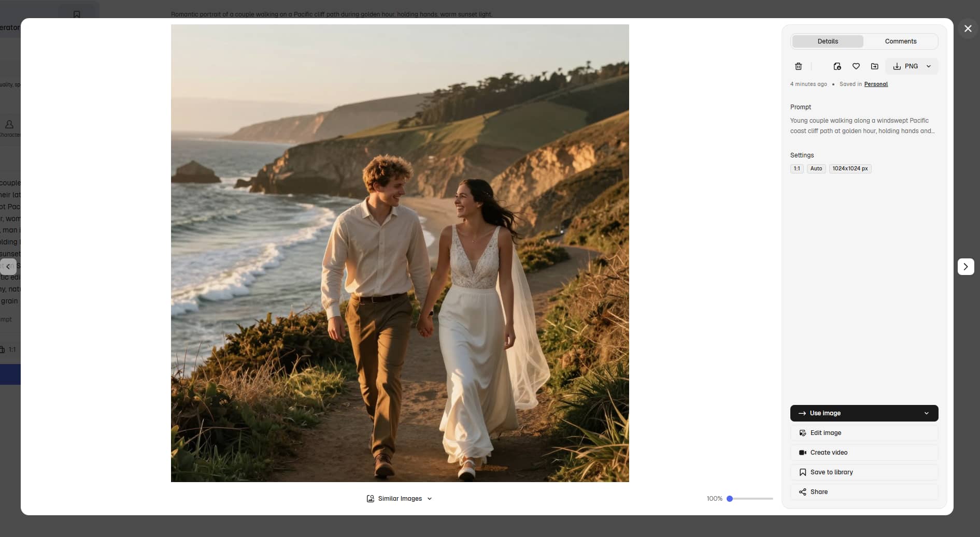Close the image preview with the X

(x=968, y=28)
